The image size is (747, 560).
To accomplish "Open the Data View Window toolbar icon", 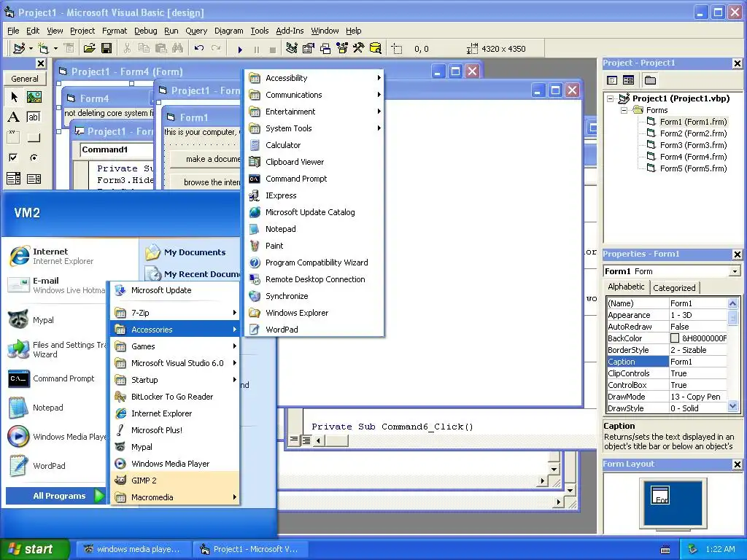I will (376, 49).
